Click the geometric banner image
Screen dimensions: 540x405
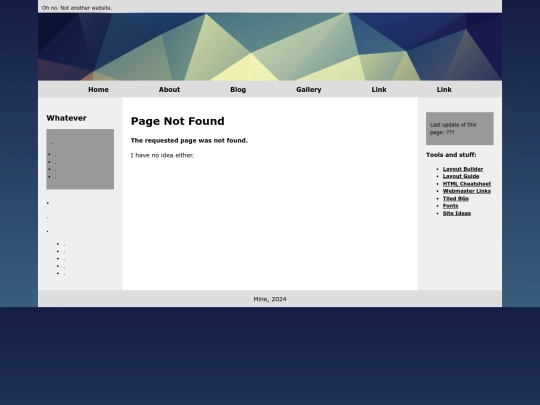[x=270, y=47]
